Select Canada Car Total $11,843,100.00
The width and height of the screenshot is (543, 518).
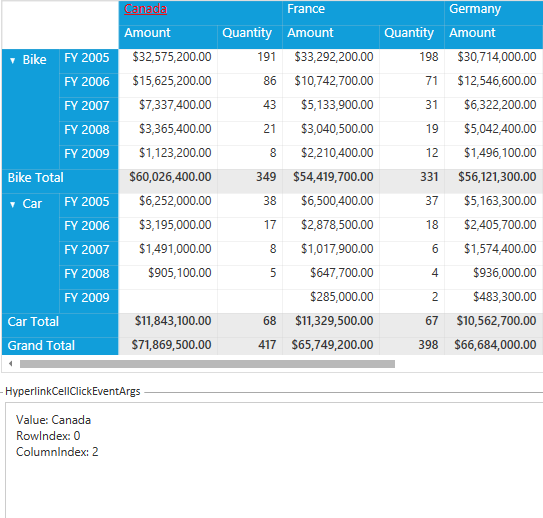168,325
